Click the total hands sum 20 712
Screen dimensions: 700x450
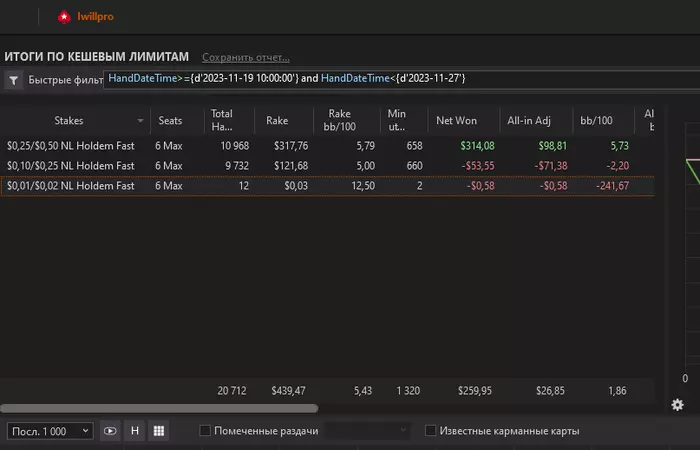pos(232,391)
